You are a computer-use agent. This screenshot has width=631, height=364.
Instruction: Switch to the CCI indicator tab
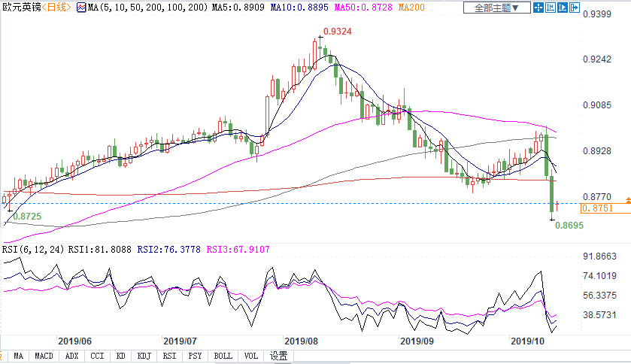pos(97,356)
